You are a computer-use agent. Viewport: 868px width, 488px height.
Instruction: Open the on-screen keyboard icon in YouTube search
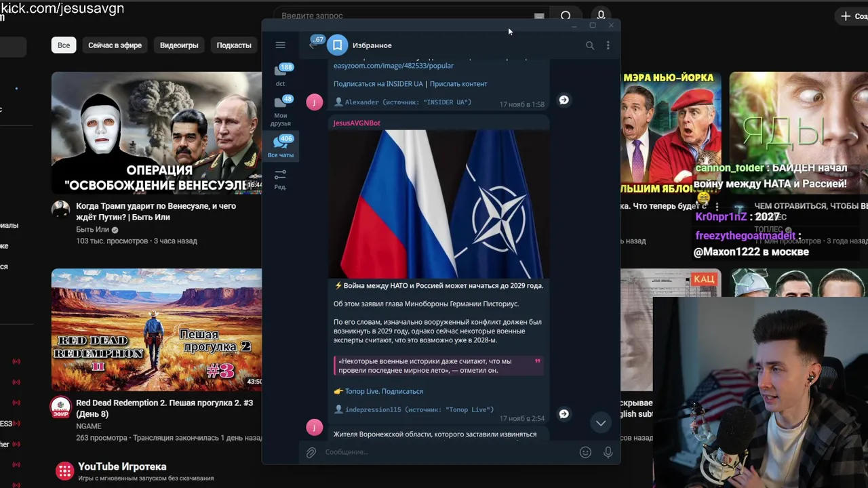coord(539,16)
